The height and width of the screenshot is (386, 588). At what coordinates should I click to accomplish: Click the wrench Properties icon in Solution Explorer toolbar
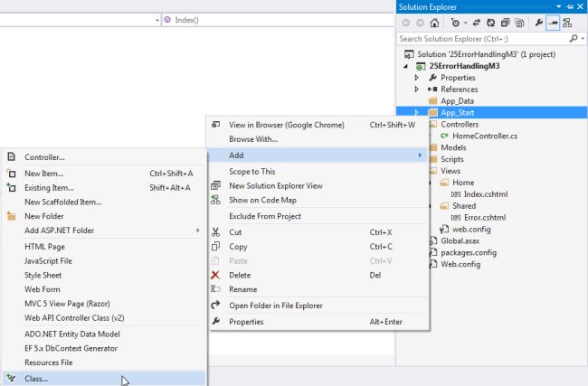coord(539,23)
